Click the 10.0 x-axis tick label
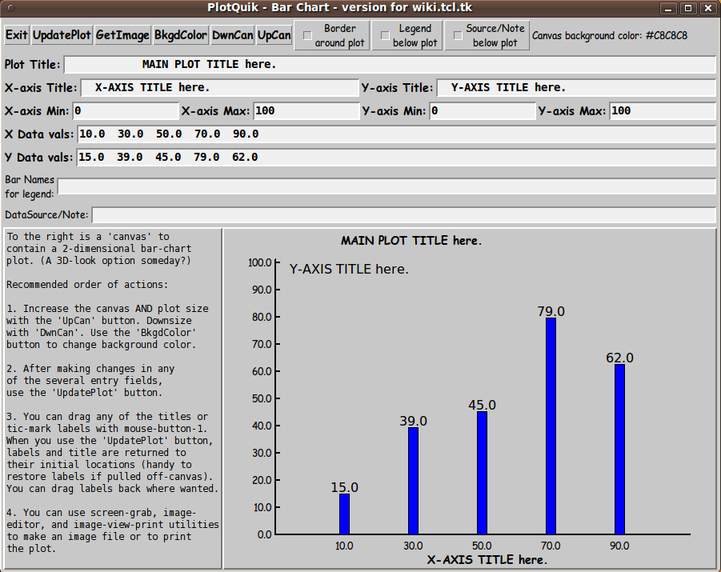 click(x=344, y=546)
